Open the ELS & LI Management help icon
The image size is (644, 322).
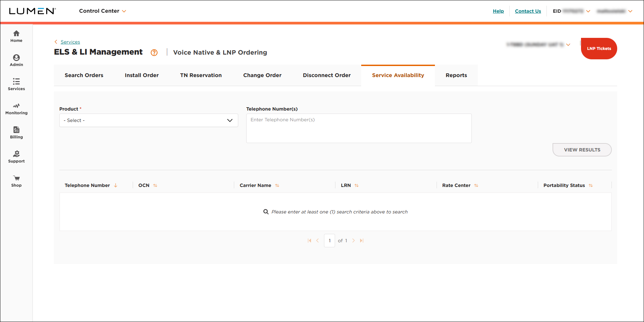point(154,53)
